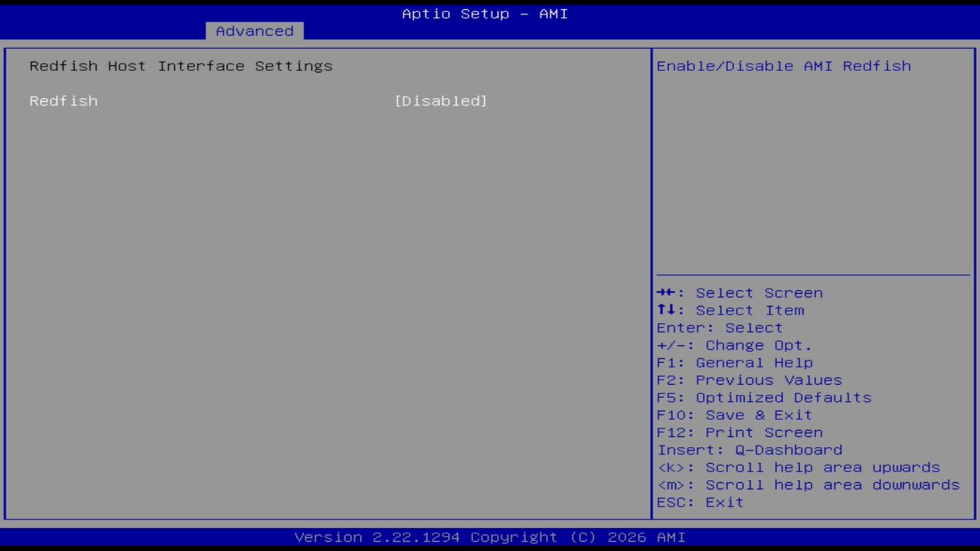
Task: Click the F5: Optimized Defaults hint
Action: tap(763, 397)
